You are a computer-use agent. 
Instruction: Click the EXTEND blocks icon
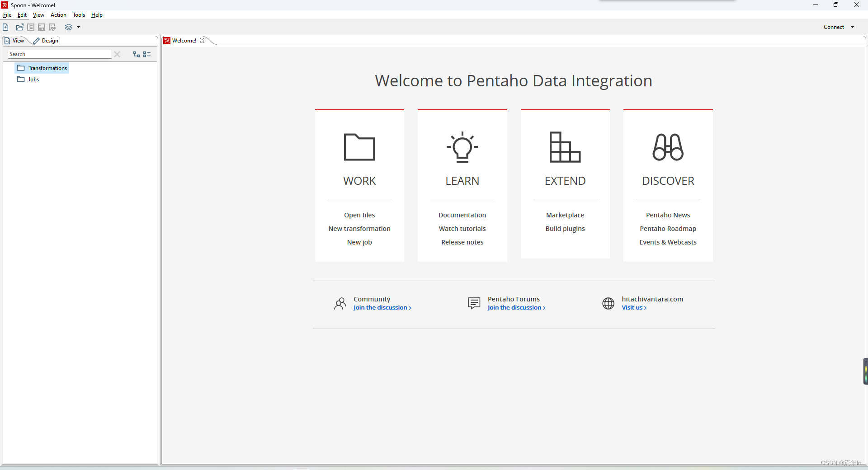[565, 147]
